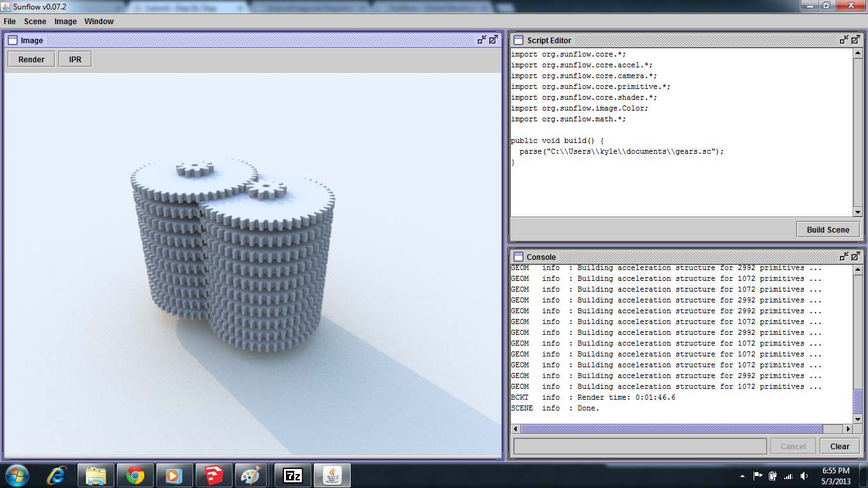Open Action Center flag in system tray
The image size is (868, 488).
[757, 475]
